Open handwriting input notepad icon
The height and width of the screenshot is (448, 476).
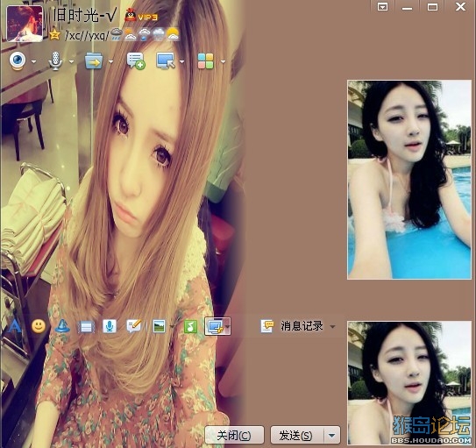click(x=134, y=326)
